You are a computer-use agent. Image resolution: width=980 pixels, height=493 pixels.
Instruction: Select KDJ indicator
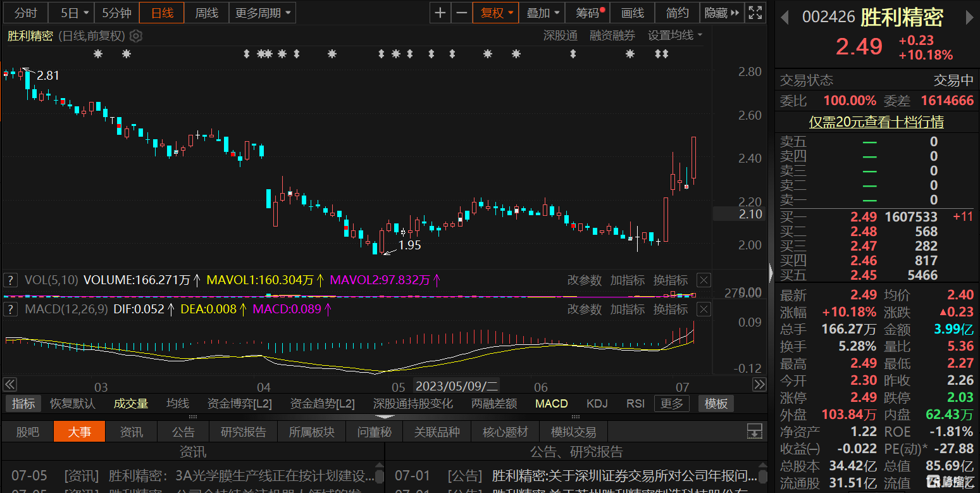[x=597, y=403]
